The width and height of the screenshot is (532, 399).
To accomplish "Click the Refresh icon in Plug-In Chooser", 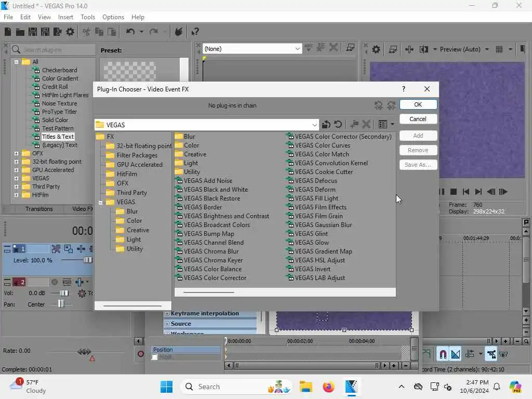I will pyautogui.click(x=338, y=125).
